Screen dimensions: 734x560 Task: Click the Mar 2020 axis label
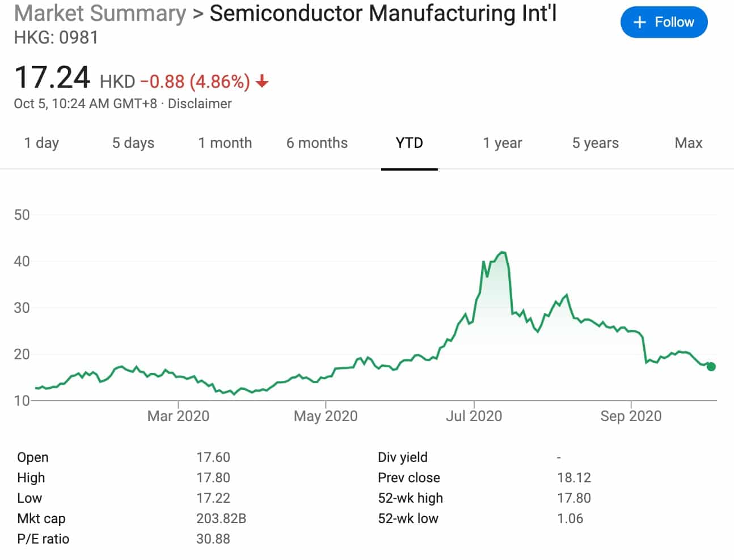178,416
